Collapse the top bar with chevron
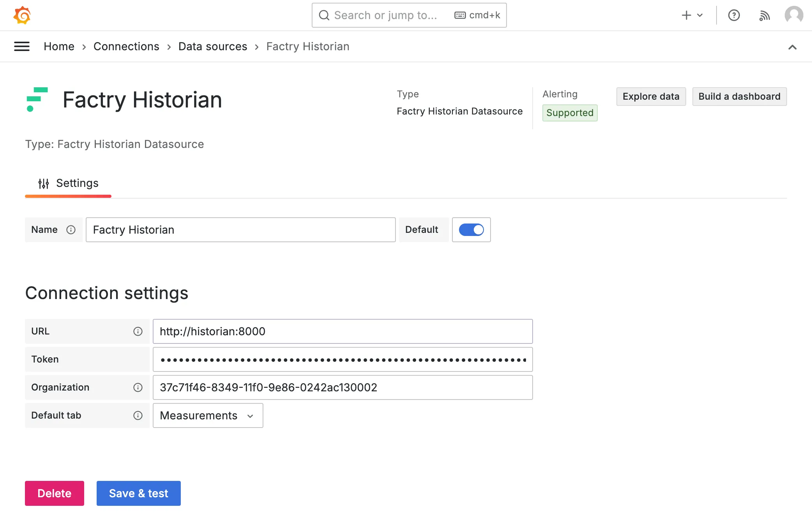Screen dimensions: 812x521 [x=793, y=47]
